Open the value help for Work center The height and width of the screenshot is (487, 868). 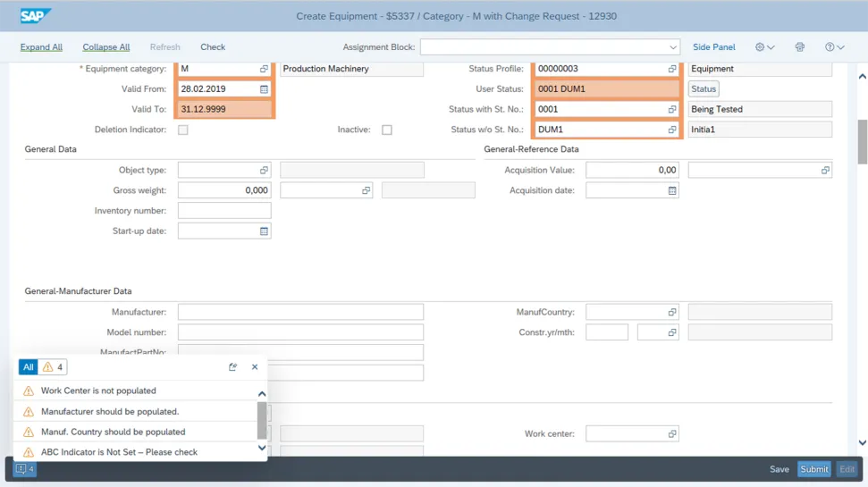click(x=671, y=434)
